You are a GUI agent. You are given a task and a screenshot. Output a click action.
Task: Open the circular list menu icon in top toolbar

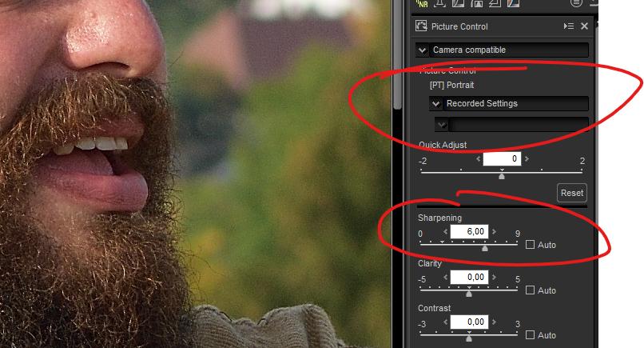pyautogui.click(x=576, y=3)
